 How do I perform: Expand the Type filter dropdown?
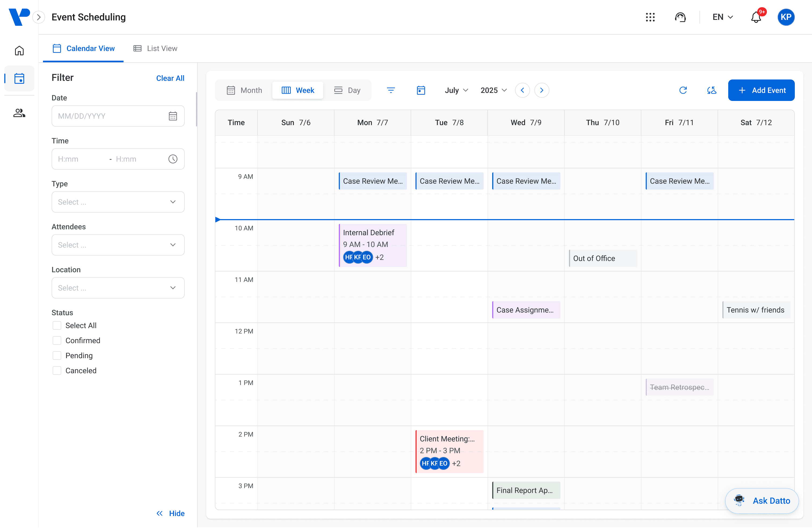118,202
